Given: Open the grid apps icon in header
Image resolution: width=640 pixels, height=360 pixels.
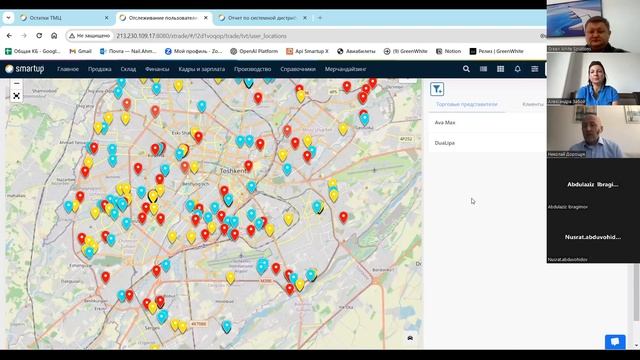Looking at the screenshot, I should click(500, 69).
